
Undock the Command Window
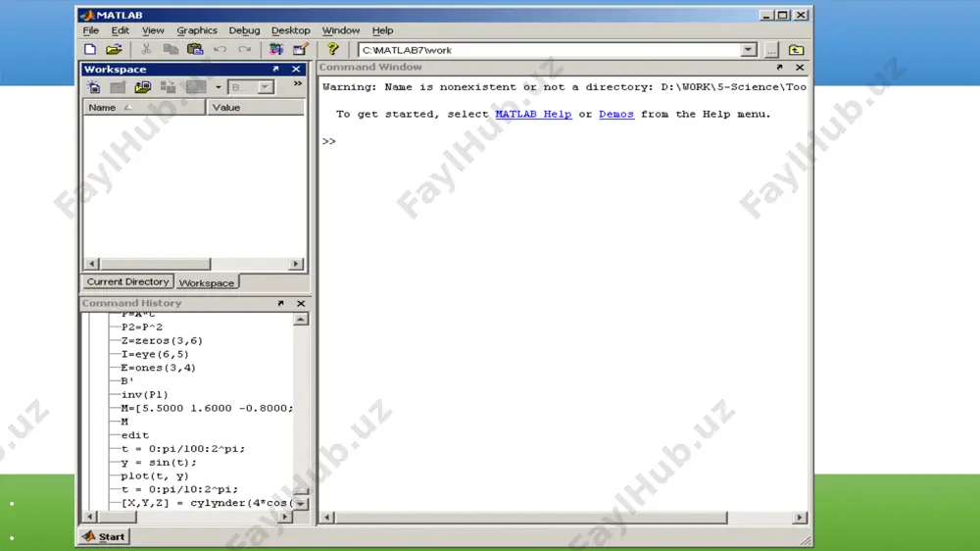pyautogui.click(x=779, y=67)
